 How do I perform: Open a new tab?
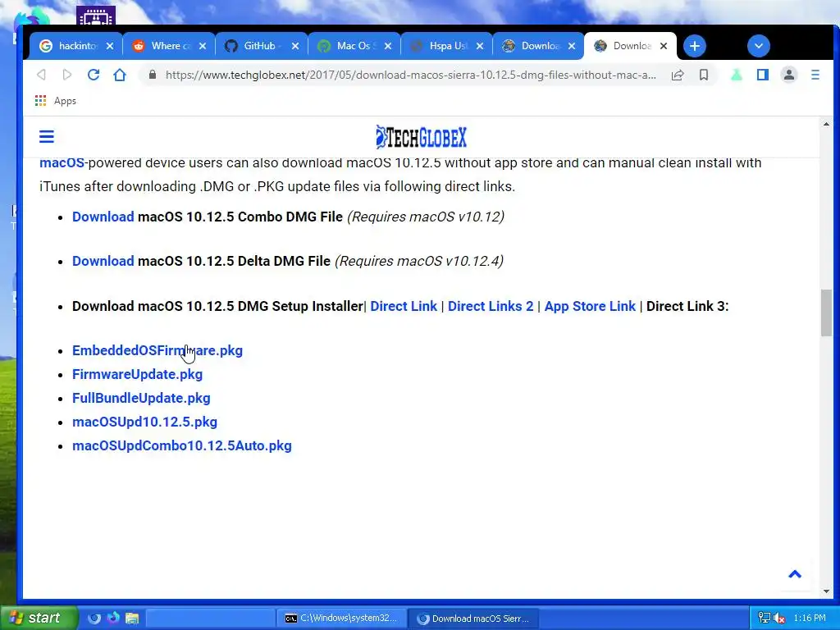694,46
